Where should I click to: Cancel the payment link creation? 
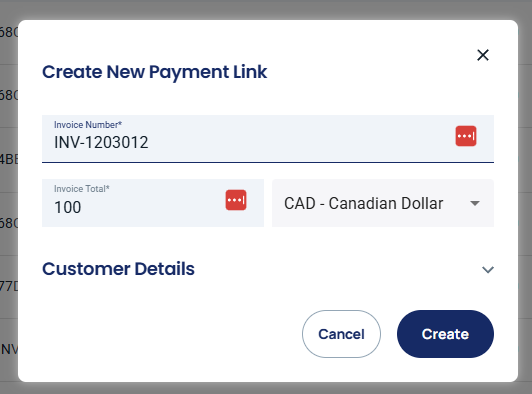[341, 334]
